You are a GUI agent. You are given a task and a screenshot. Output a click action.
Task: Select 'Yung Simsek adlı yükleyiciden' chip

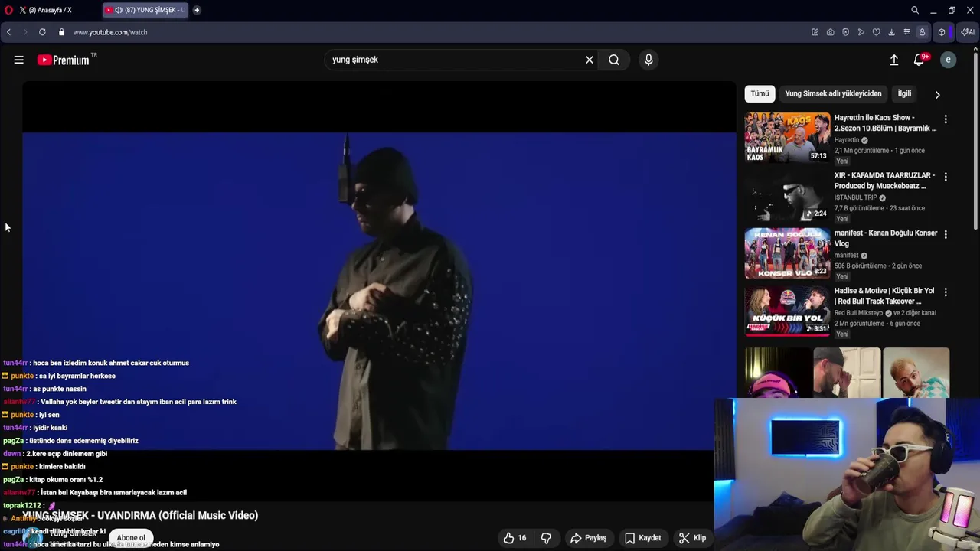point(833,93)
